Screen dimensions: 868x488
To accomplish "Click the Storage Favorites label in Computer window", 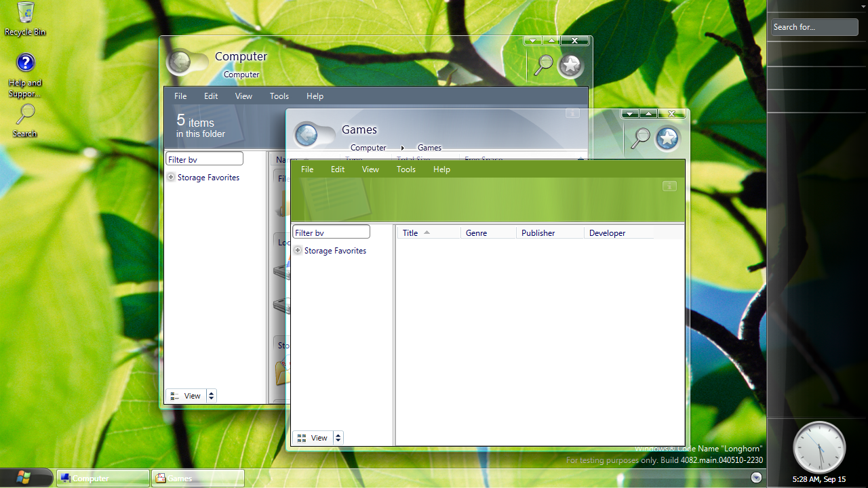I will click(x=208, y=177).
